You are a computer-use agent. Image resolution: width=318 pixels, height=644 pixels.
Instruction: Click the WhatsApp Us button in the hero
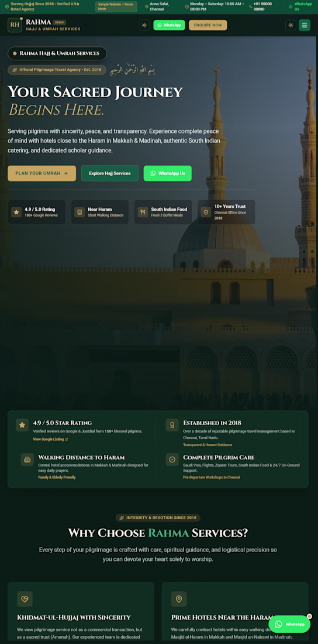[x=167, y=173]
